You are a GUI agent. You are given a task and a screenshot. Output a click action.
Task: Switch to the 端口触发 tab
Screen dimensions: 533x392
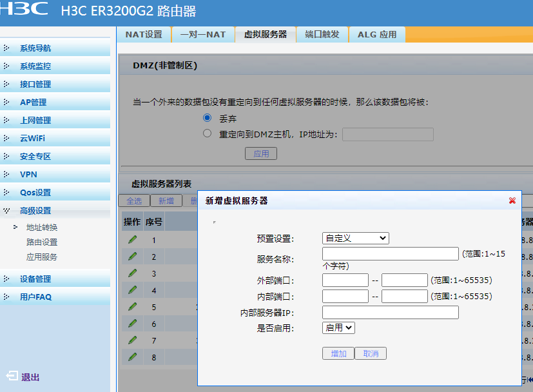[322, 35]
